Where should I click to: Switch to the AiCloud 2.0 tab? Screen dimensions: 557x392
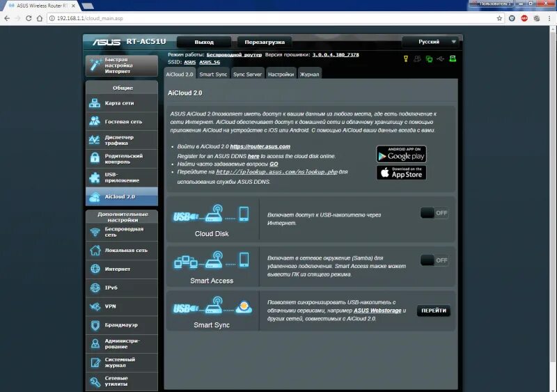180,74
